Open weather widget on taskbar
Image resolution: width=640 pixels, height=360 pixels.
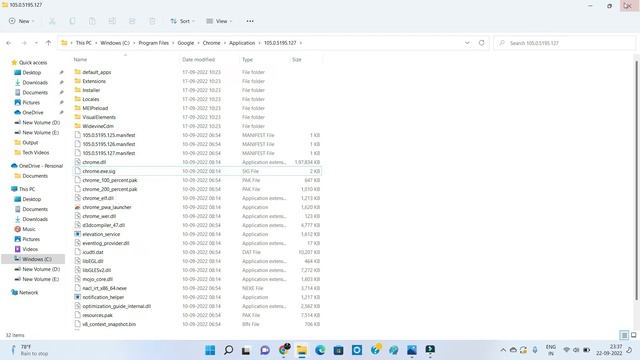[29, 350]
